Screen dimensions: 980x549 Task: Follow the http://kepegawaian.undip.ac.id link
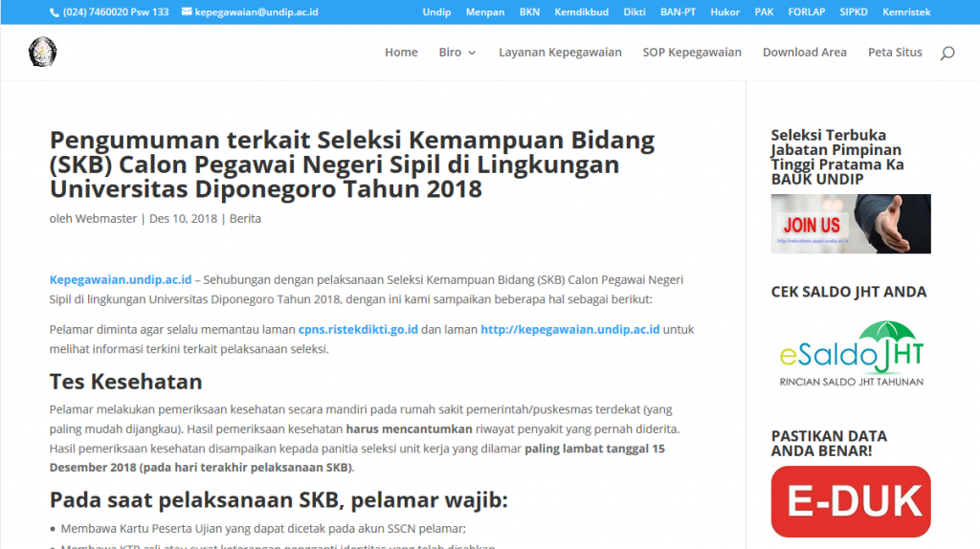point(569,329)
